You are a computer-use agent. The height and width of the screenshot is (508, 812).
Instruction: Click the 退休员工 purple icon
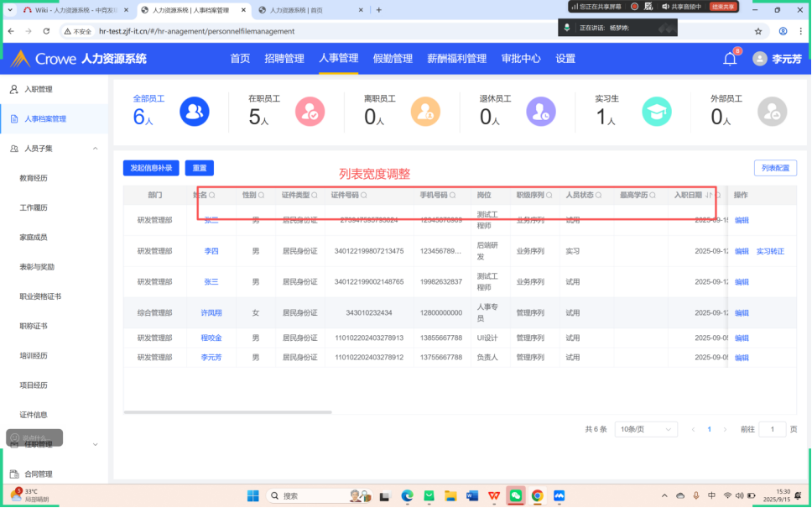click(540, 111)
